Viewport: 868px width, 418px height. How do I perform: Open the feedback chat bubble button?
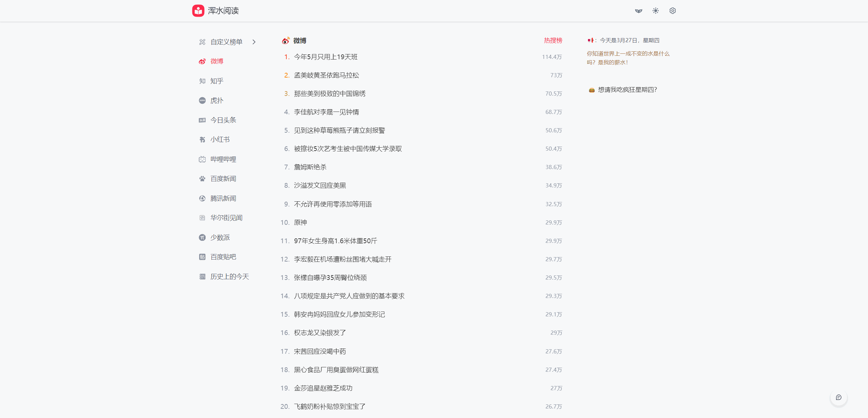838,397
